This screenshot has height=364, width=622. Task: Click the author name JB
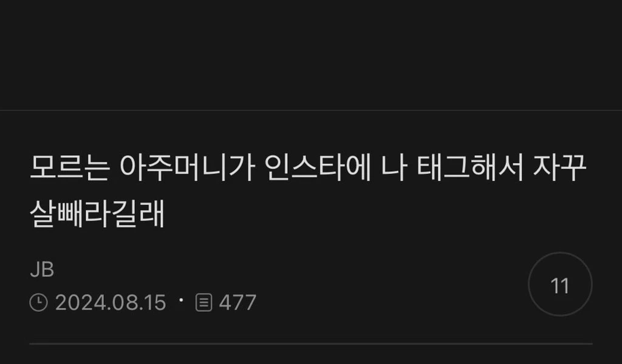(42, 270)
